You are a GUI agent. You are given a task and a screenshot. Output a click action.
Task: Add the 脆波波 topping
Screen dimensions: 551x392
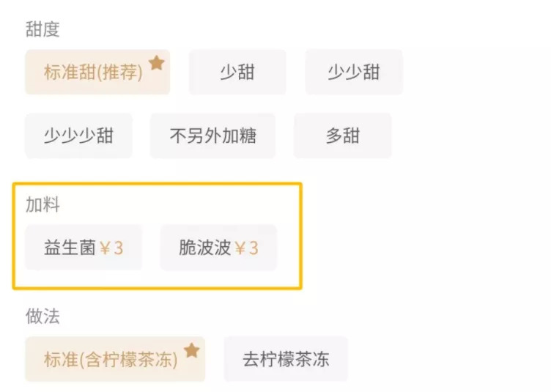(x=218, y=248)
